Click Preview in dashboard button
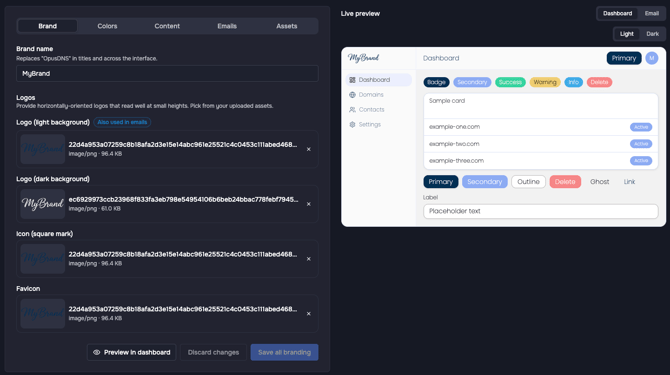The image size is (670, 375). coord(132,352)
